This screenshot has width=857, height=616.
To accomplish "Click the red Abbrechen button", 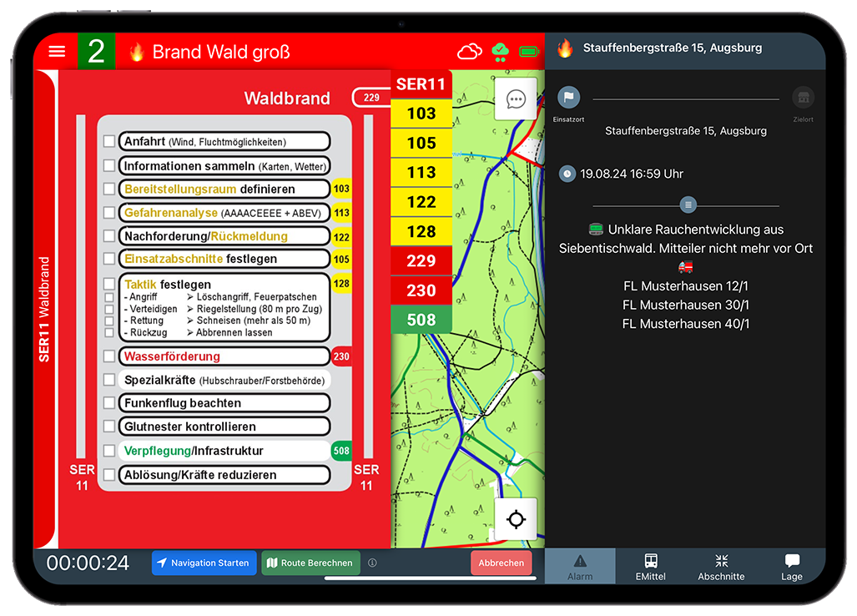I will (501, 563).
